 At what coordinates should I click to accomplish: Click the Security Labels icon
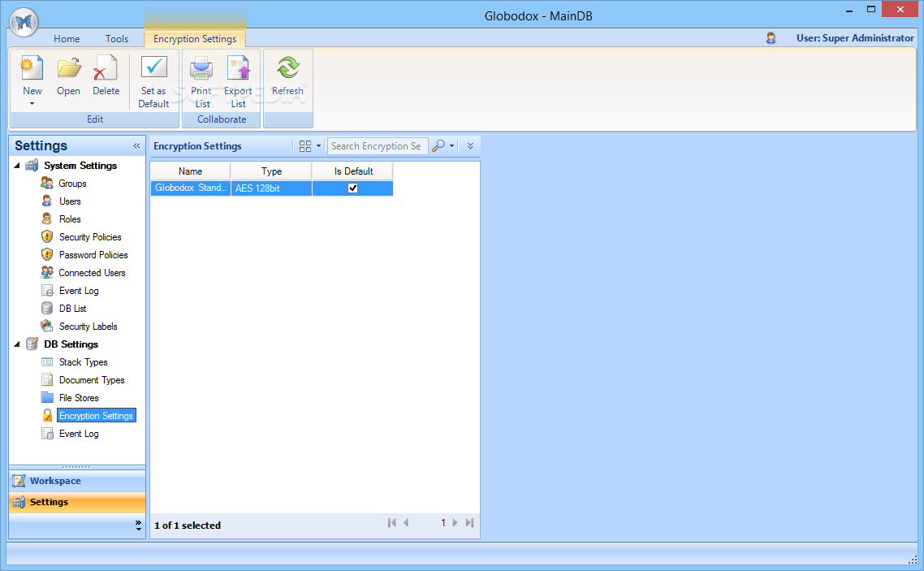pyautogui.click(x=47, y=326)
